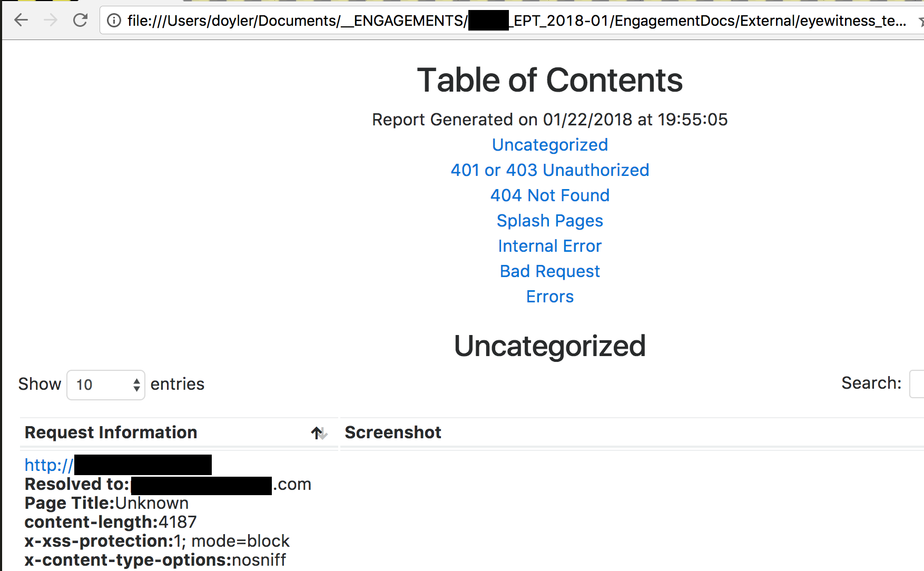Jump to Errors section link
Image resolution: width=924 pixels, height=571 pixels.
pyautogui.click(x=550, y=297)
